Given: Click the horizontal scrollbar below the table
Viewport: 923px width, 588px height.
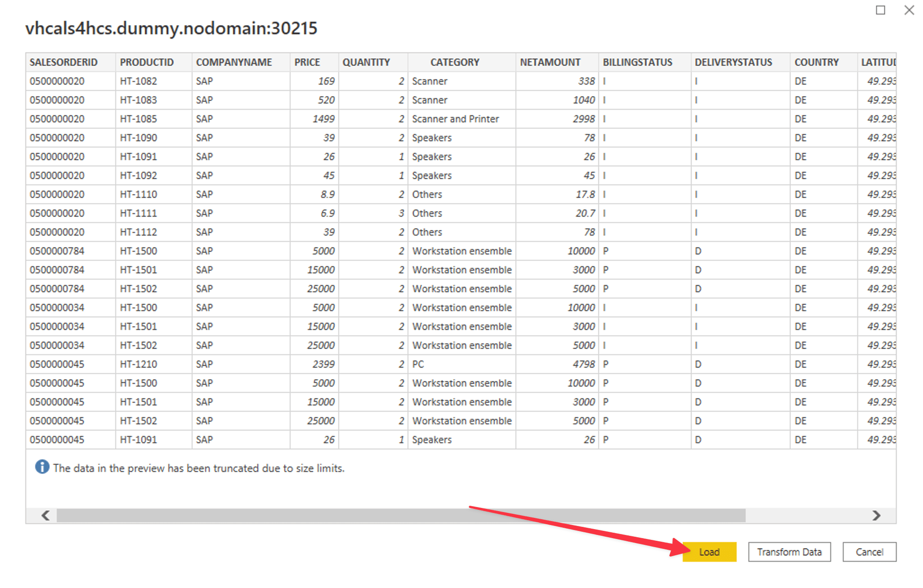Looking at the screenshot, I should [360, 516].
